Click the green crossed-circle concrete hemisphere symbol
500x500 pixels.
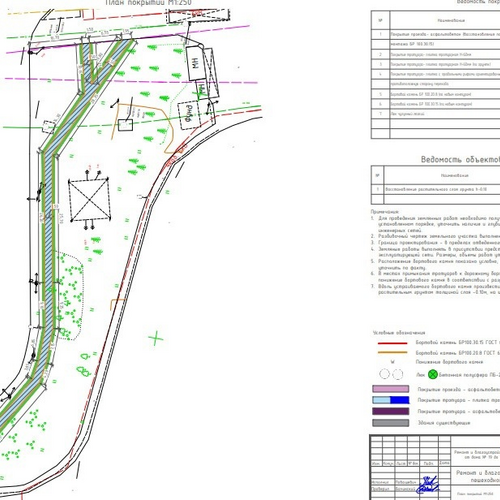tap(433, 374)
